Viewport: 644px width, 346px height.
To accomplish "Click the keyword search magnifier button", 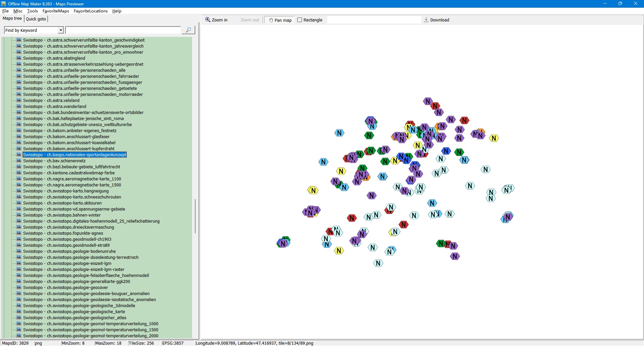I will pyautogui.click(x=188, y=30).
